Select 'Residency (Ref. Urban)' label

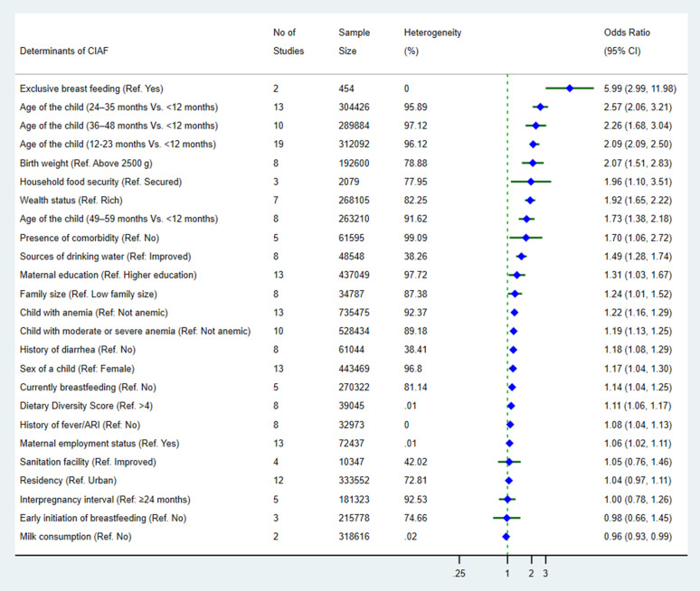point(69,481)
